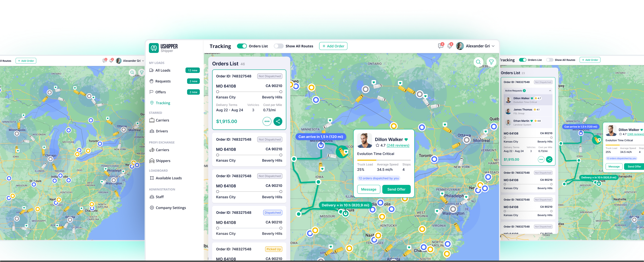Click the UShipper logo icon
Image resolution: width=644 pixels, height=262 pixels.
[x=154, y=48]
